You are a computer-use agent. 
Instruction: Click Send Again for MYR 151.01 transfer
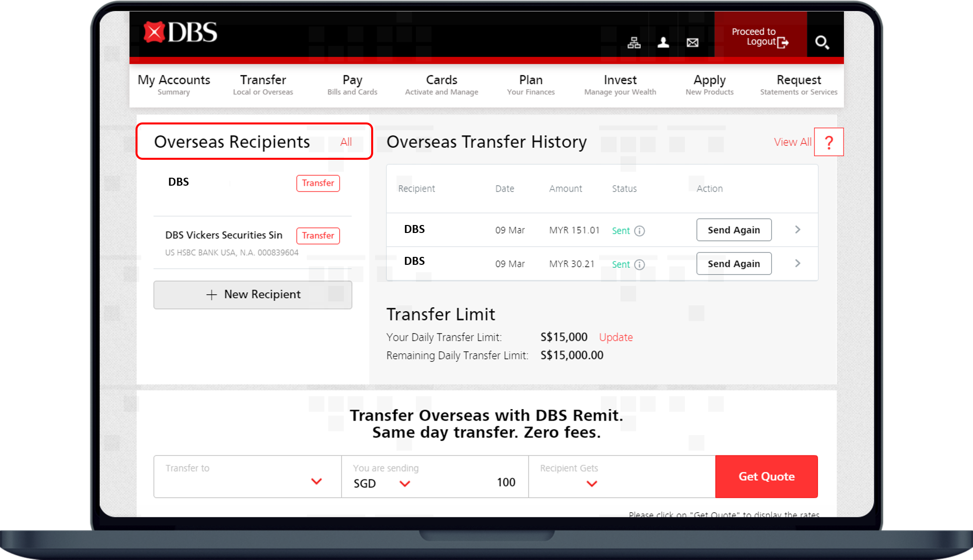click(734, 230)
